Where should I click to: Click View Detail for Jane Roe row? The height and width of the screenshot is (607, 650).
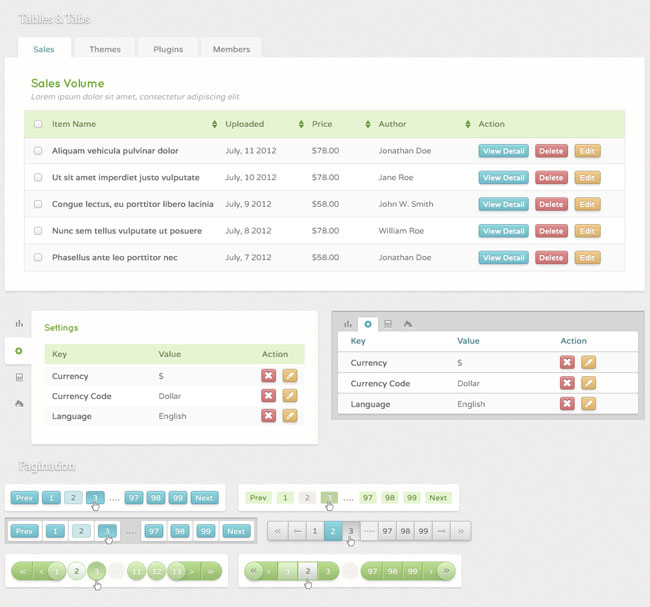[x=503, y=178]
